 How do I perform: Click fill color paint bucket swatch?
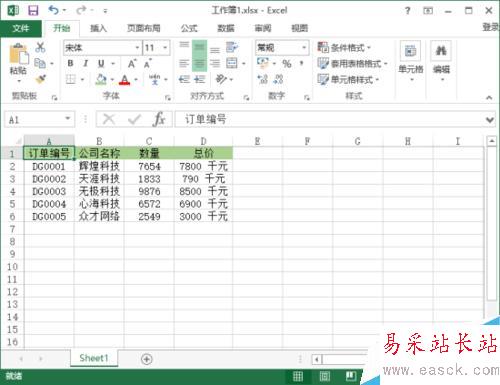pos(101,79)
